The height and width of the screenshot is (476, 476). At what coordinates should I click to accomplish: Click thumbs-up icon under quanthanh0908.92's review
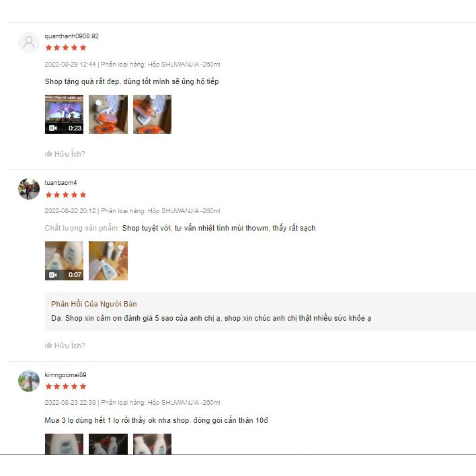coord(48,153)
